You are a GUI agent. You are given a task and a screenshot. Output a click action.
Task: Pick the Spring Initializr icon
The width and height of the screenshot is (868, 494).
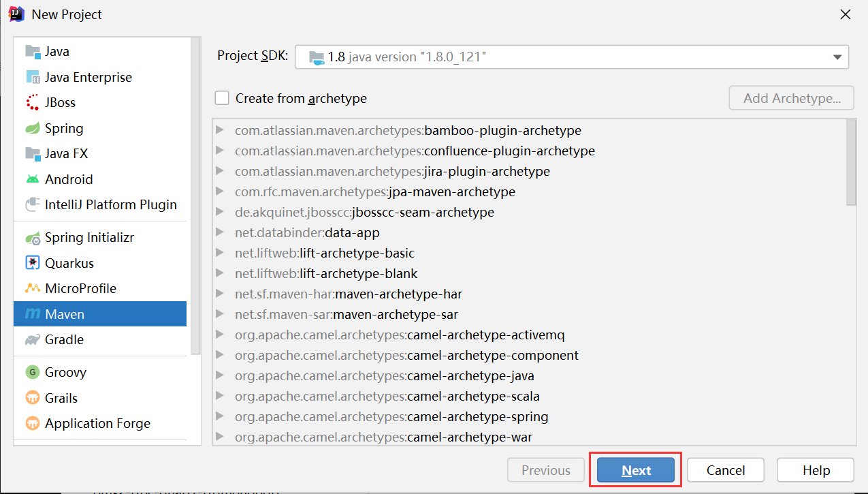[33, 238]
